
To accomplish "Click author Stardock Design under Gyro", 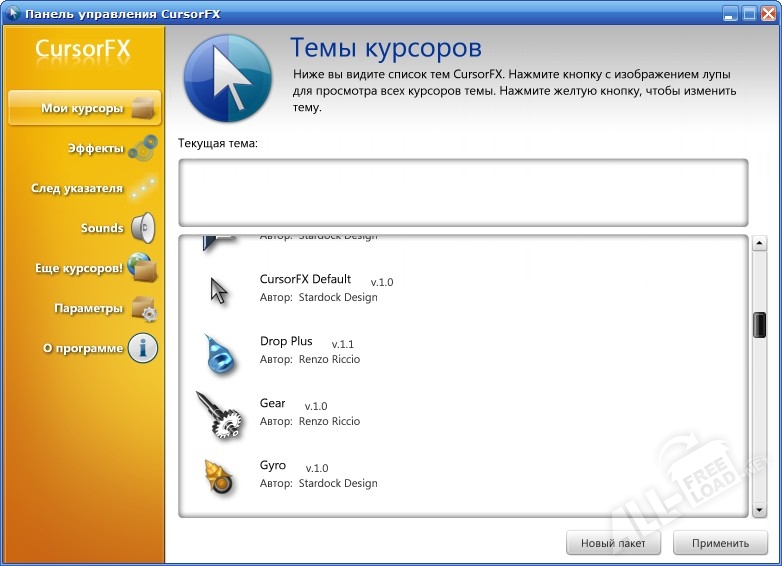I will click(x=338, y=483).
